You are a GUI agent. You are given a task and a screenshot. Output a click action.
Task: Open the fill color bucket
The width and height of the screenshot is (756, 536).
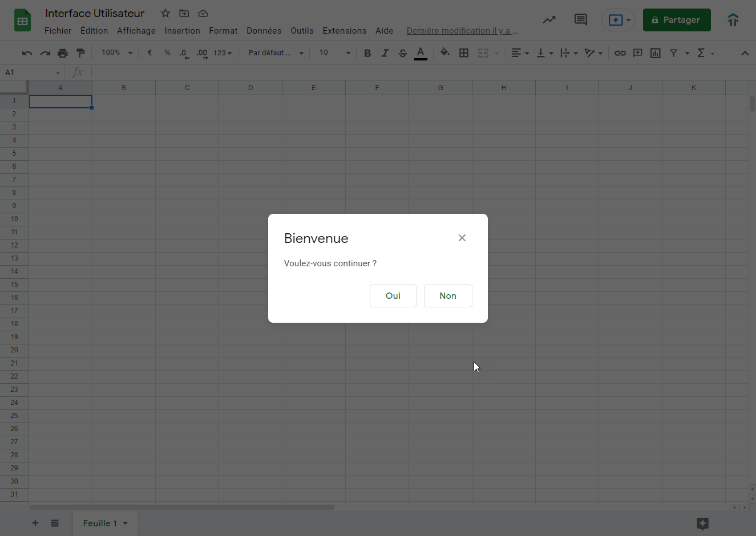[445, 52]
